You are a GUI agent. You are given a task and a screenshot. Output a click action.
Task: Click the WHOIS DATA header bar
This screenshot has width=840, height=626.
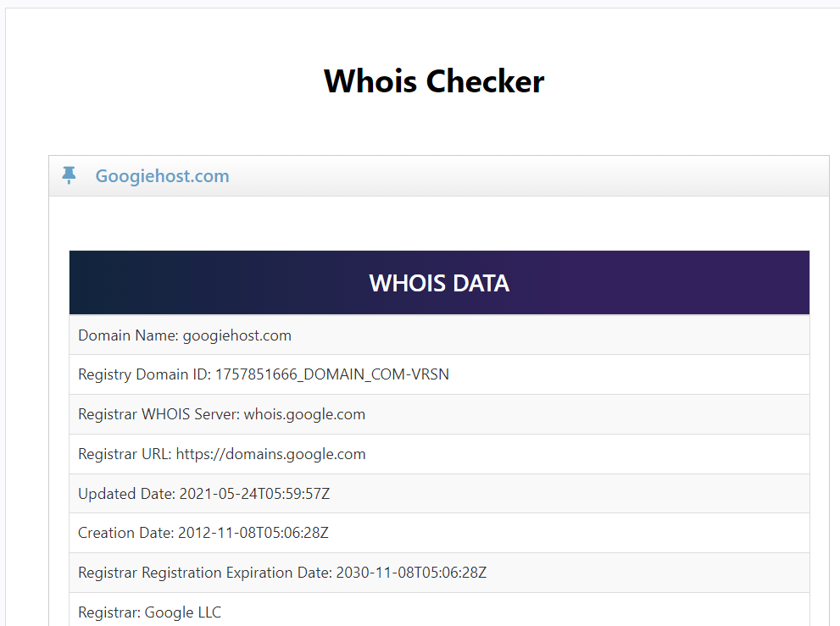438,282
